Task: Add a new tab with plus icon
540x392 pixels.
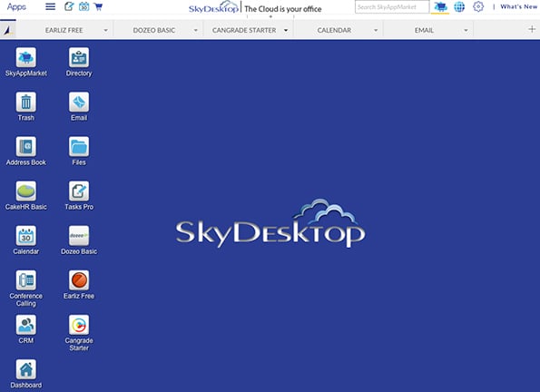Action: pyautogui.click(x=532, y=29)
